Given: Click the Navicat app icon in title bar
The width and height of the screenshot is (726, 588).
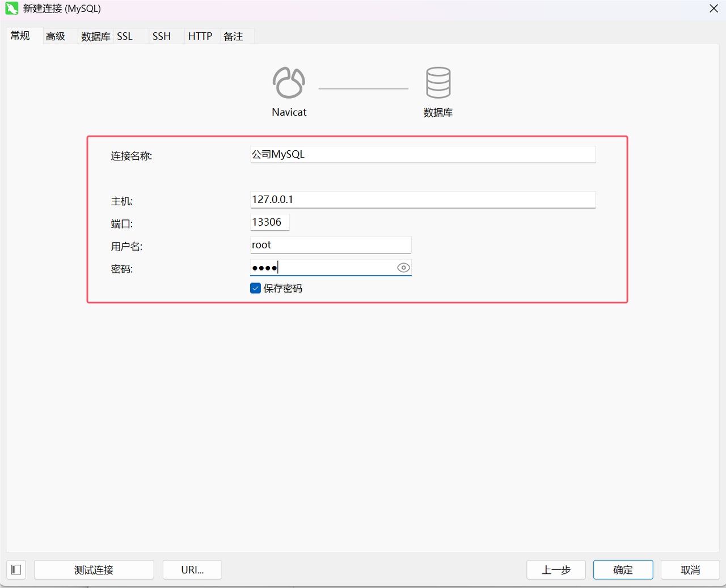Looking at the screenshot, I should coord(12,9).
